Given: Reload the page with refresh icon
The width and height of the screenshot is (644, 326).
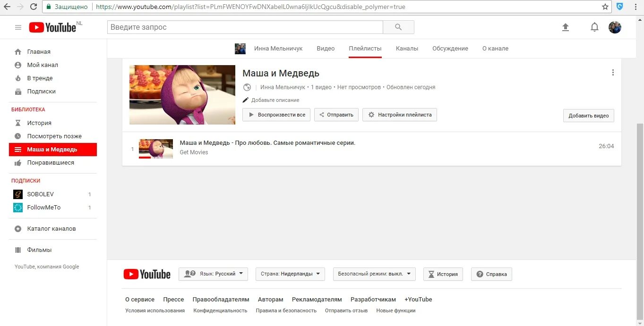Looking at the screenshot, I should (34, 7).
